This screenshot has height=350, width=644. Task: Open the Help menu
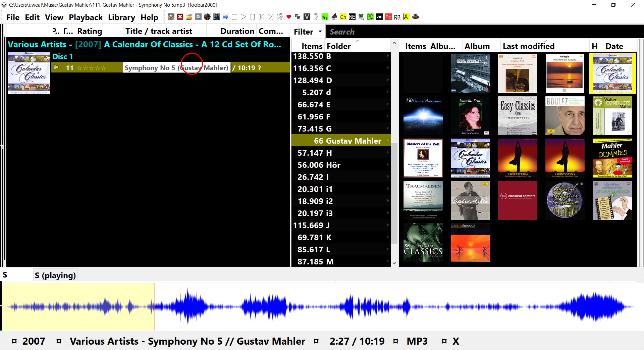click(x=149, y=17)
